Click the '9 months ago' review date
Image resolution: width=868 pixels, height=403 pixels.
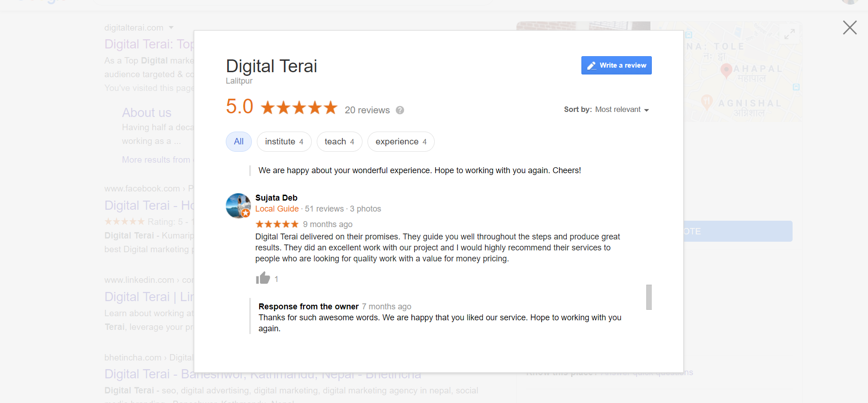pyautogui.click(x=328, y=224)
